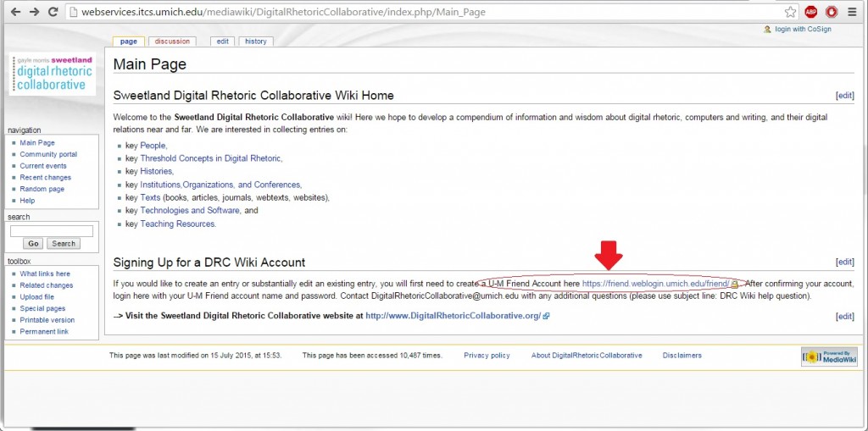
Task: Click login with CoSign
Action: (803, 30)
